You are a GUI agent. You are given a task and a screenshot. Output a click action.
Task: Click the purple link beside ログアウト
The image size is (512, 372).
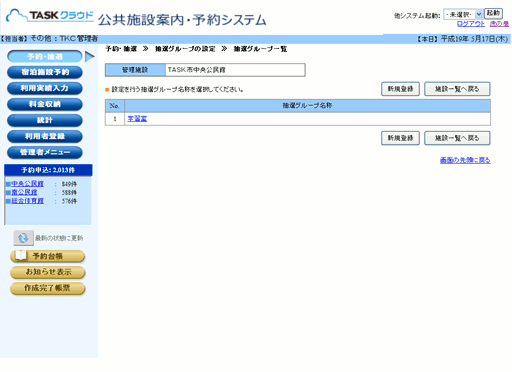pos(499,24)
